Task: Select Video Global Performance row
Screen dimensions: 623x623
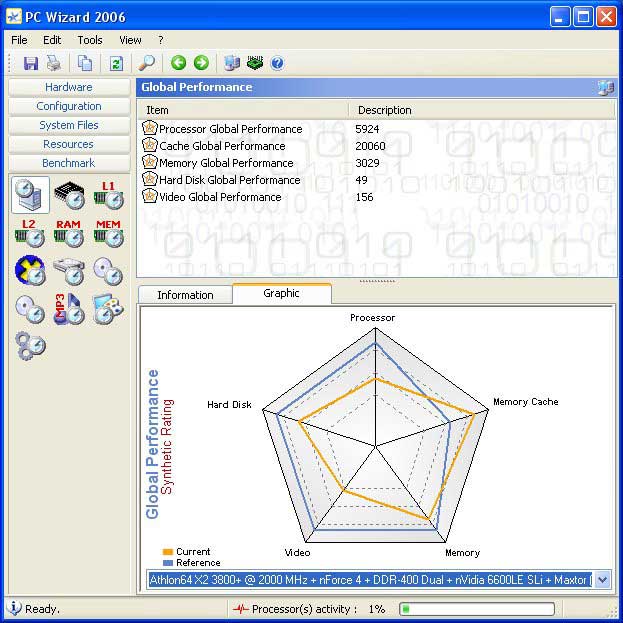Action: tap(377, 197)
